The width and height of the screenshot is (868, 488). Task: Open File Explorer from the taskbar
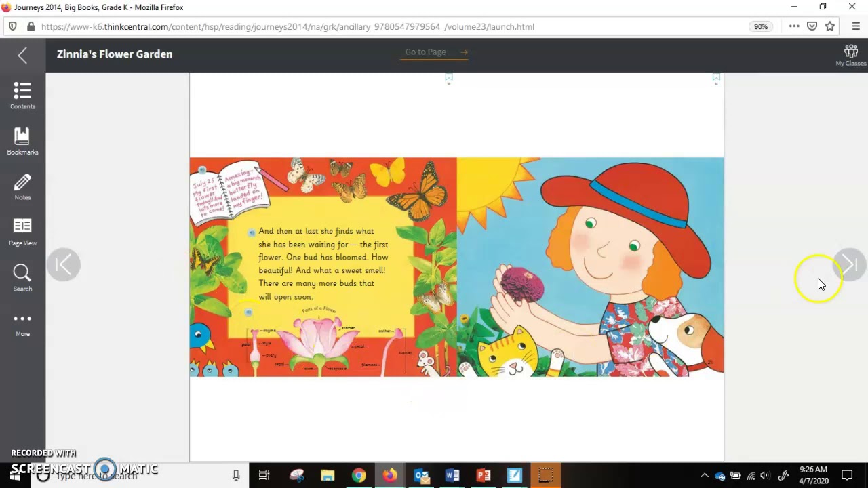pyautogui.click(x=328, y=476)
